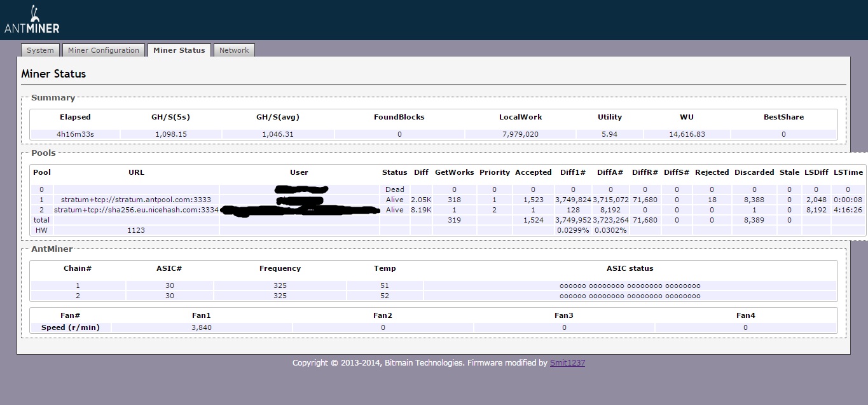This screenshot has width=868, height=405.
Task: Click the Temp value for chain 2
Action: 385,296
